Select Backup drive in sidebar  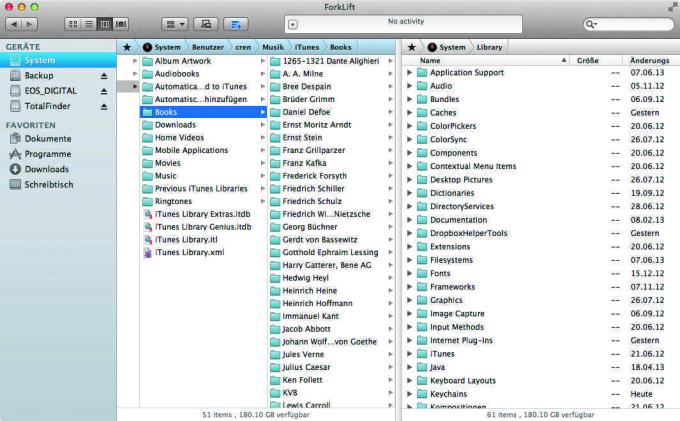[x=39, y=75]
